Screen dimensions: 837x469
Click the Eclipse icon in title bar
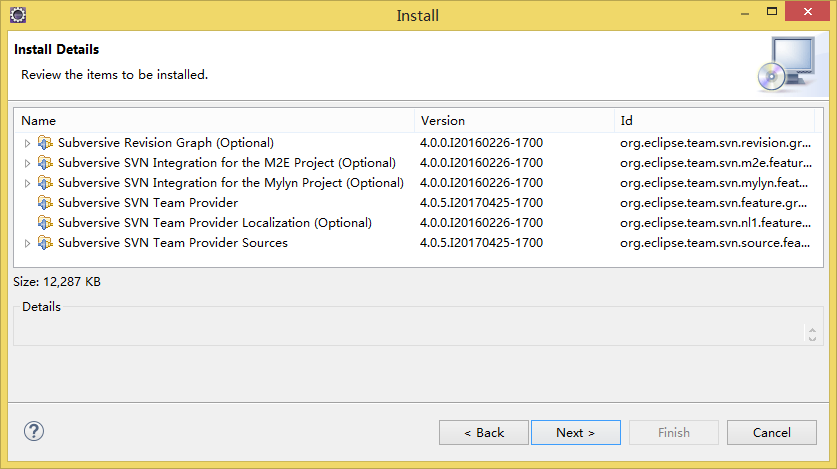18,15
